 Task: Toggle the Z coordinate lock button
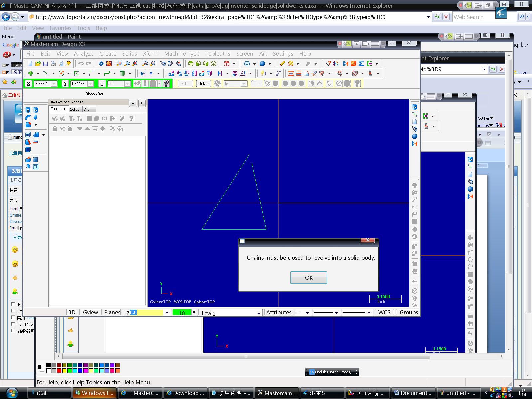102,84
